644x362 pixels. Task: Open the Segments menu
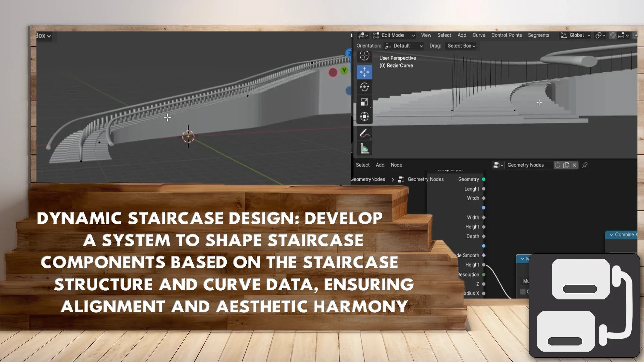pyautogui.click(x=538, y=35)
